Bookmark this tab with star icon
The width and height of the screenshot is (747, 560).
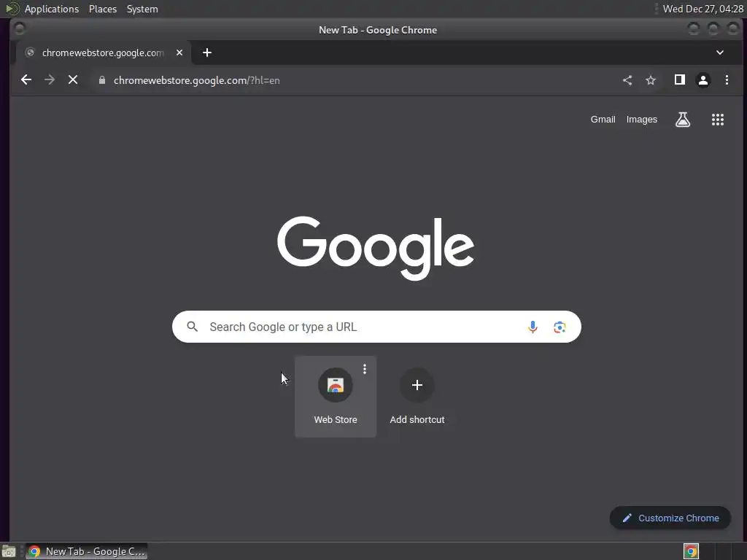(651, 80)
